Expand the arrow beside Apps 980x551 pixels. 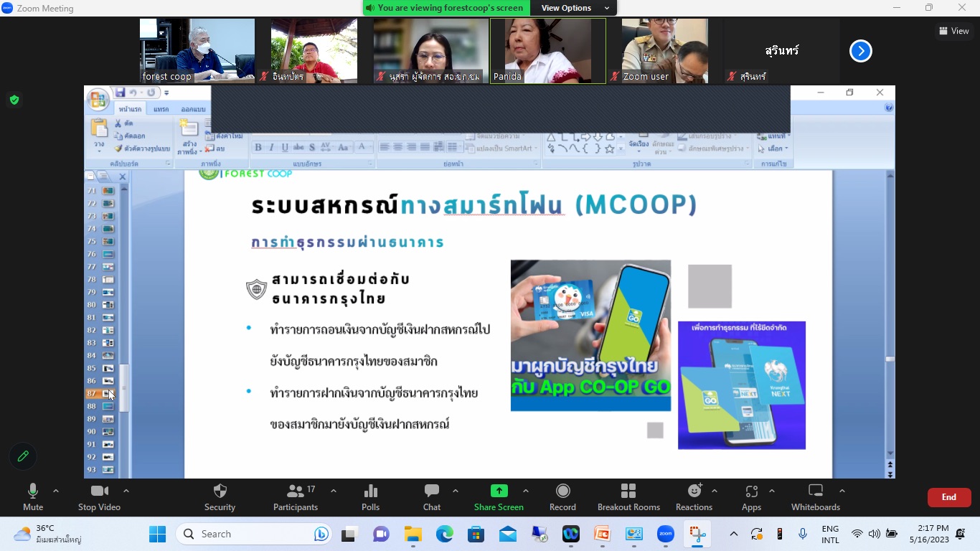(772, 491)
